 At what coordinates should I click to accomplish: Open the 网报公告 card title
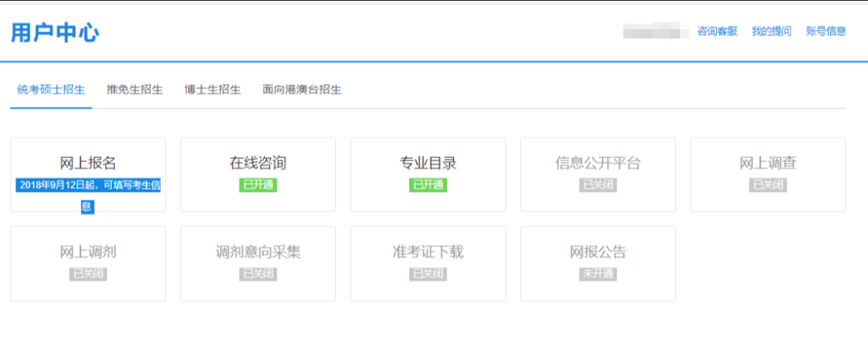[x=598, y=252]
